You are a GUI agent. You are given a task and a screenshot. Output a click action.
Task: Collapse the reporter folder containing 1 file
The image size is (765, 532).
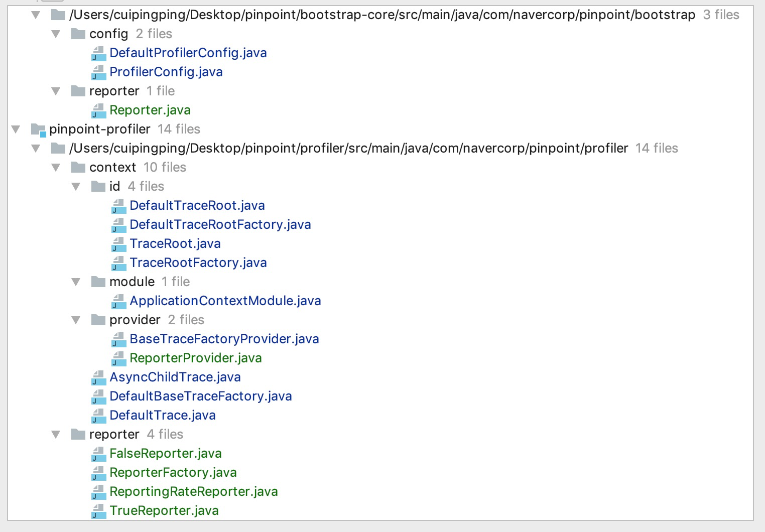pos(56,91)
